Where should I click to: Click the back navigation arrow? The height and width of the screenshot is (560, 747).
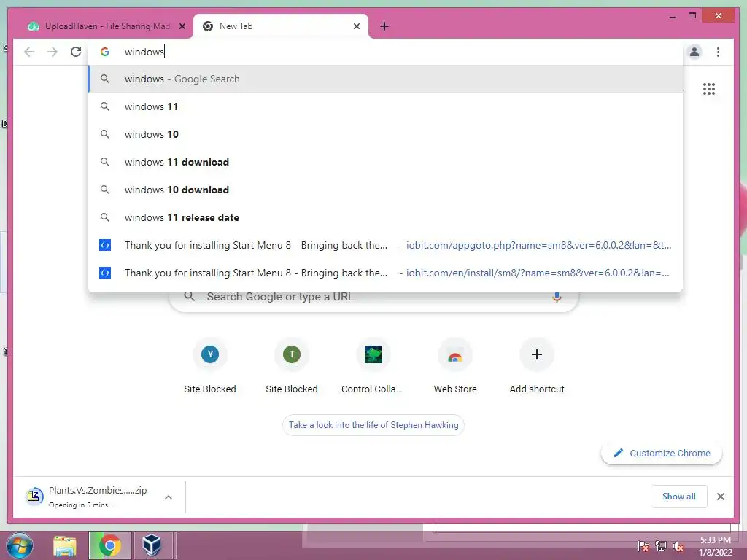(29, 52)
